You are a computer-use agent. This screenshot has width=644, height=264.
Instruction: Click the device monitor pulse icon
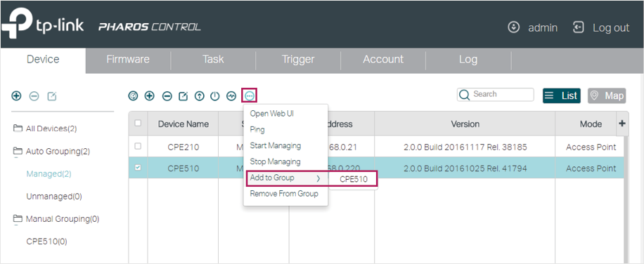(x=231, y=96)
